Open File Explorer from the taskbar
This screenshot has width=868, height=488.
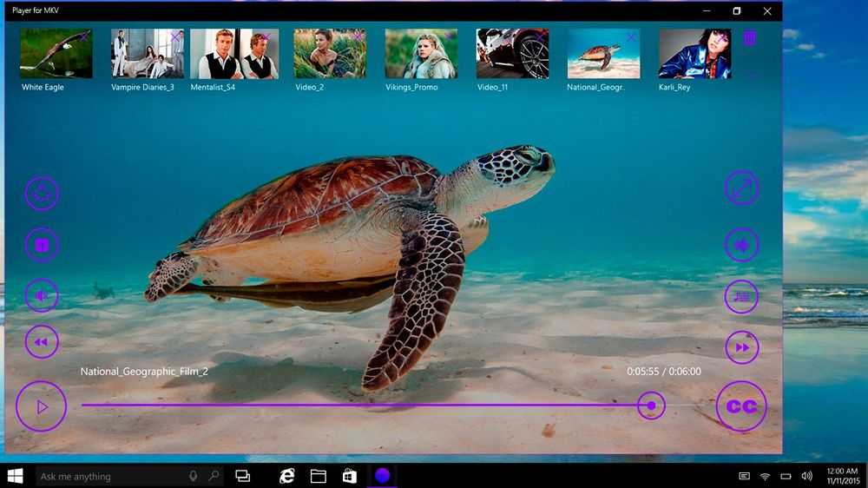[318, 476]
